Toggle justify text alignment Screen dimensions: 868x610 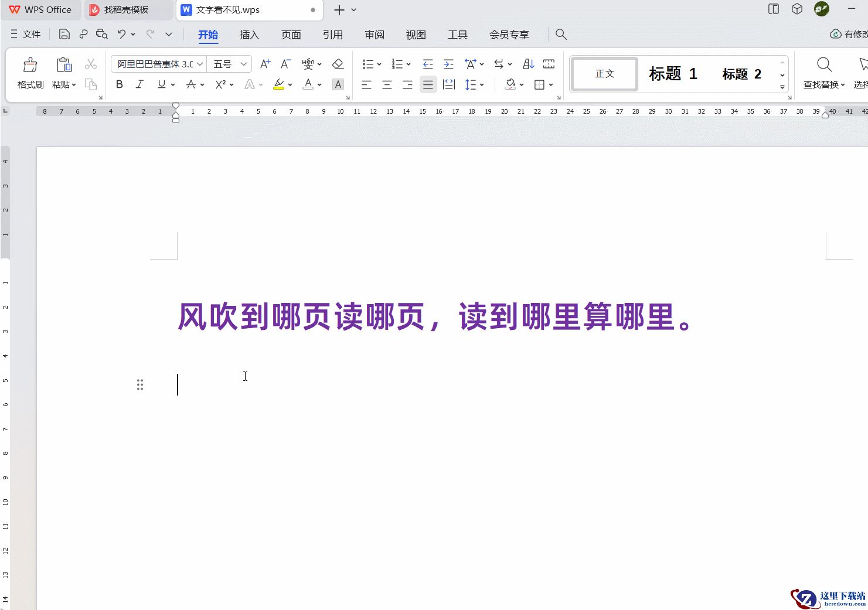pyautogui.click(x=428, y=85)
